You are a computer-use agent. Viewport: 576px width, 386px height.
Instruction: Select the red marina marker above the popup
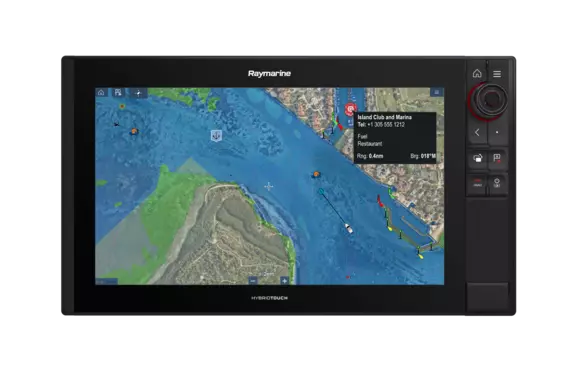pos(350,109)
